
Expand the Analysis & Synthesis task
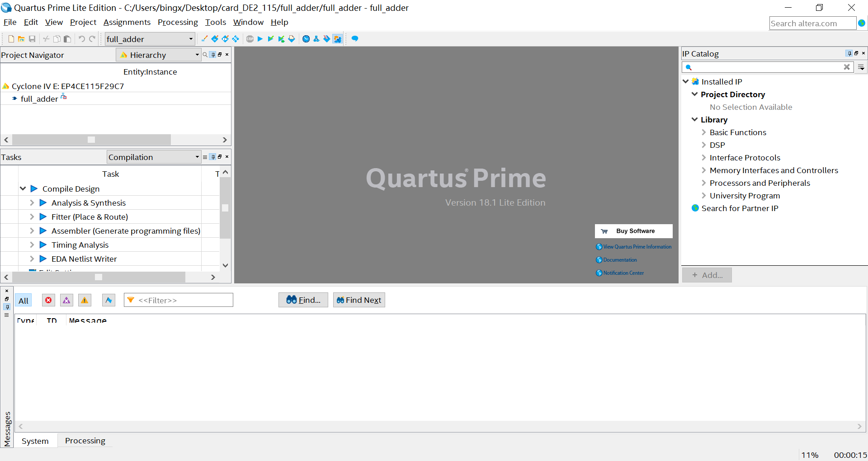click(32, 202)
